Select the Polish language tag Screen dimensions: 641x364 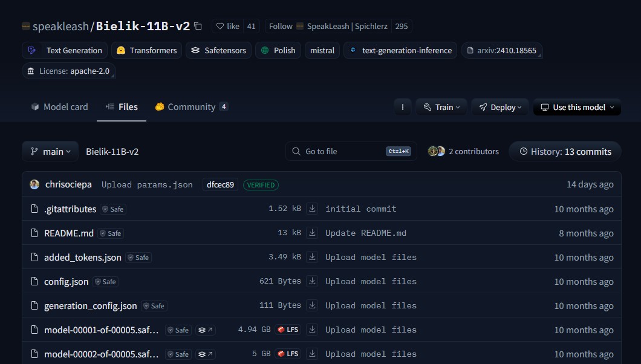point(278,50)
